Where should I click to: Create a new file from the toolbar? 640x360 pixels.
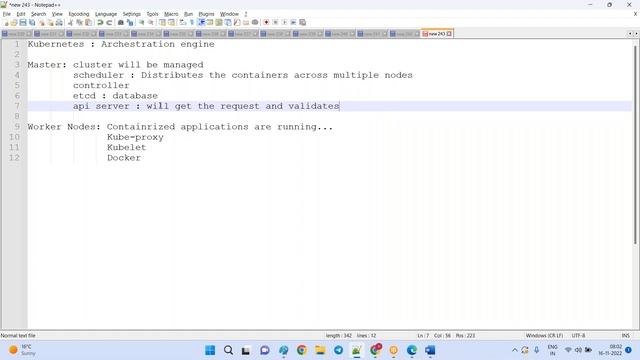(x=6, y=22)
